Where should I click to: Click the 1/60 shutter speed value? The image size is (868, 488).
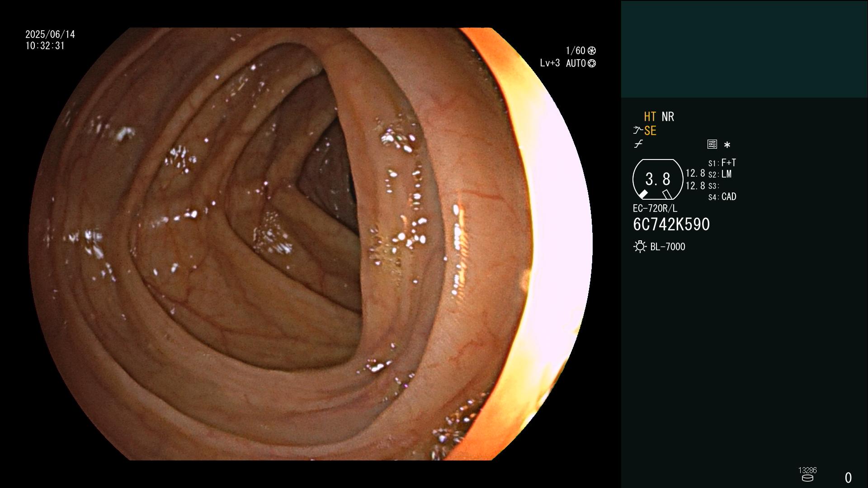click(x=576, y=51)
